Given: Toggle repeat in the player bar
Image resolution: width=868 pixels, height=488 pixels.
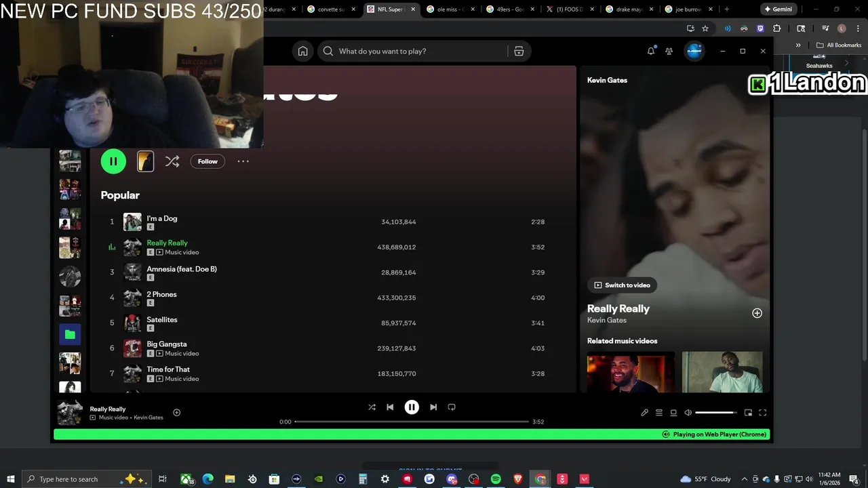Looking at the screenshot, I should coord(452,407).
